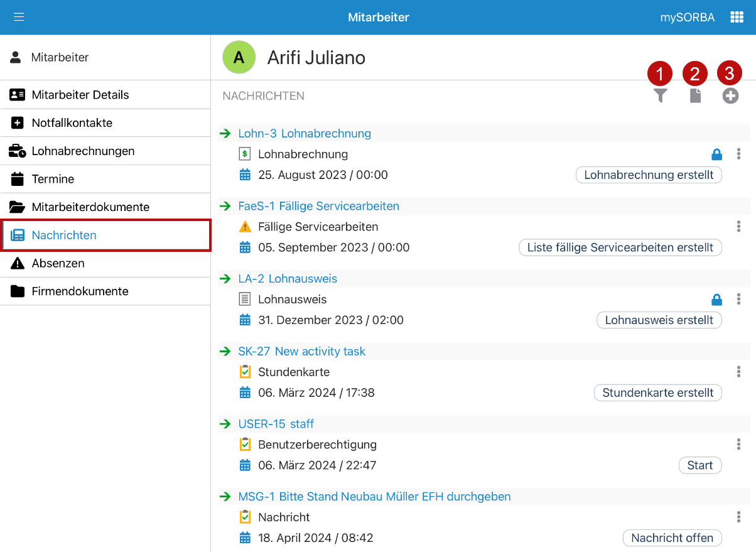756x552 pixels.
Task: Click the warning triangle icon beside Absenzen
Action: (18, 263)
